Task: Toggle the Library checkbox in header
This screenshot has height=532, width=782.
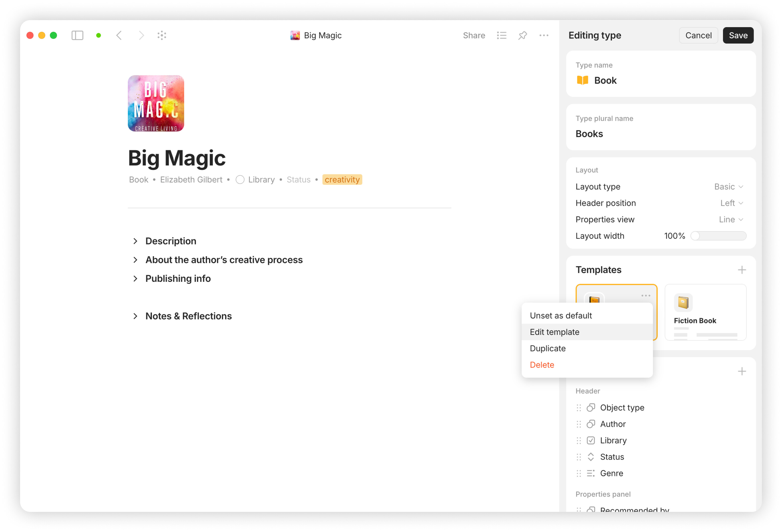Action: click(x=240, y=180)
